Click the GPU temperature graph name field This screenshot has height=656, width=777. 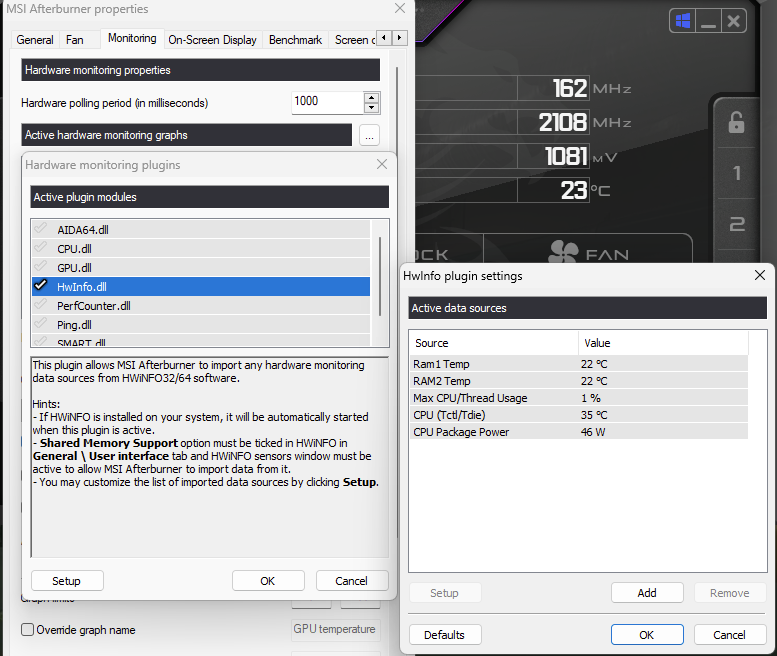tap(335, 629)
